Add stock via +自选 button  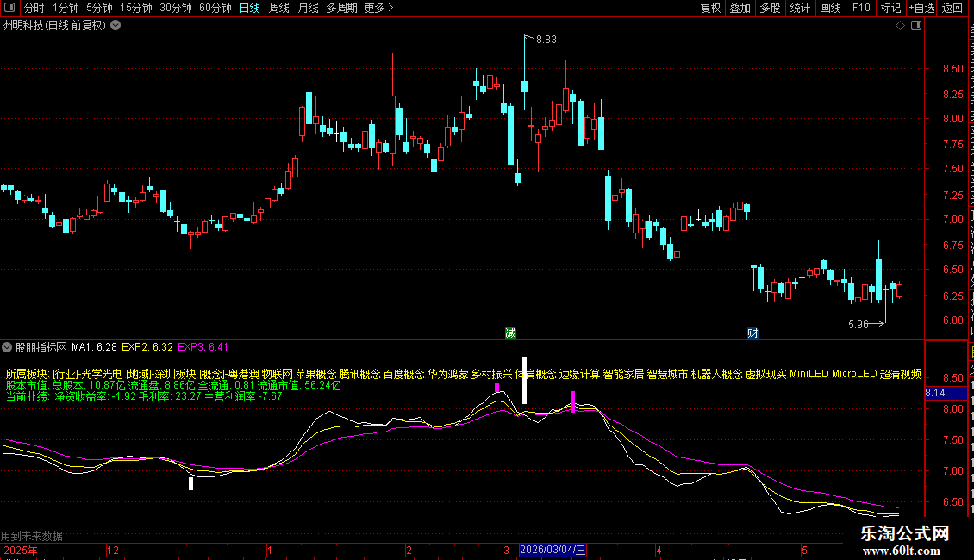(x=921, y=8)
